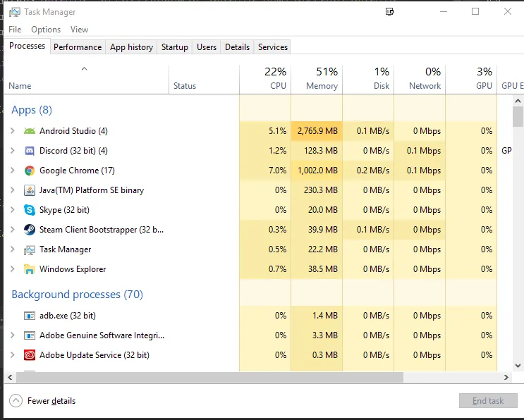Viewport: 524px width, 420px height.
Task: Click the Steam Client Bootstrapper icon
Action: tap(30, 230)
